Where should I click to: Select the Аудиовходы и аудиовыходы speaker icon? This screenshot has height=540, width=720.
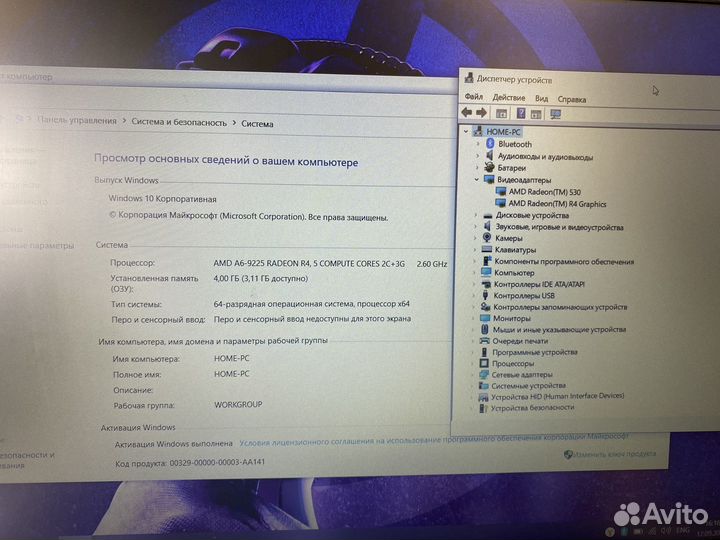[x=489, y=155]
